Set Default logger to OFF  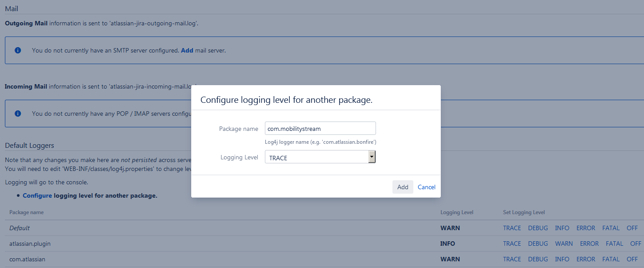(x=632, y=228)
